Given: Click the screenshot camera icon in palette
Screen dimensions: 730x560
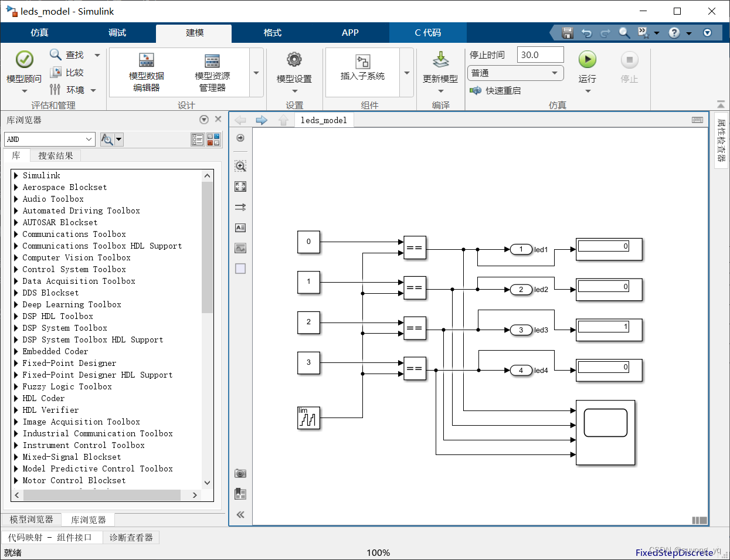Looking at the screenshot, I should pyautogui.click(x=240, y=473).
